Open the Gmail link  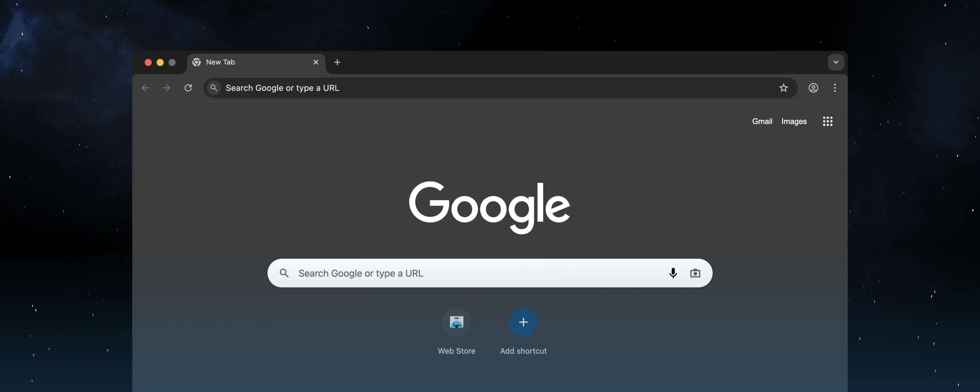pos(762,122)
